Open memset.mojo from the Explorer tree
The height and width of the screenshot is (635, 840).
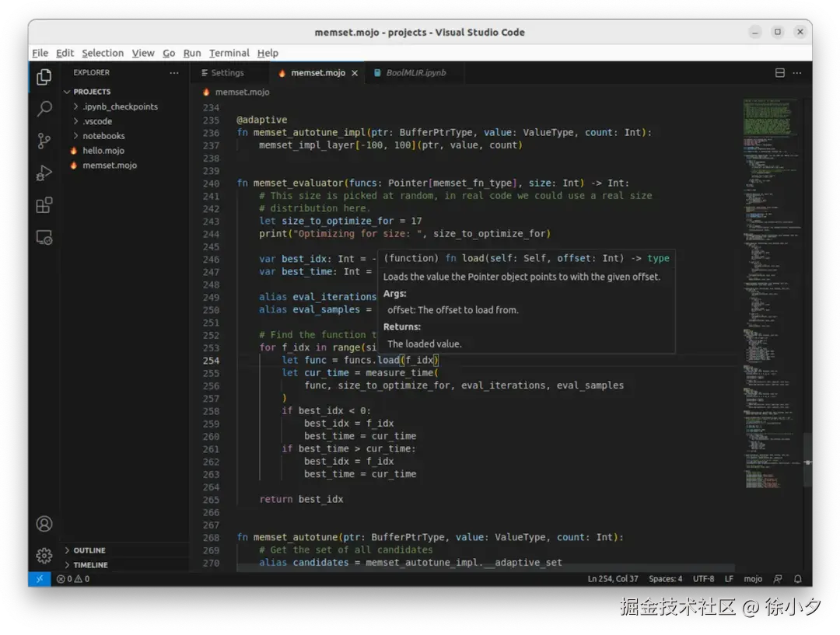coord(110,166)
